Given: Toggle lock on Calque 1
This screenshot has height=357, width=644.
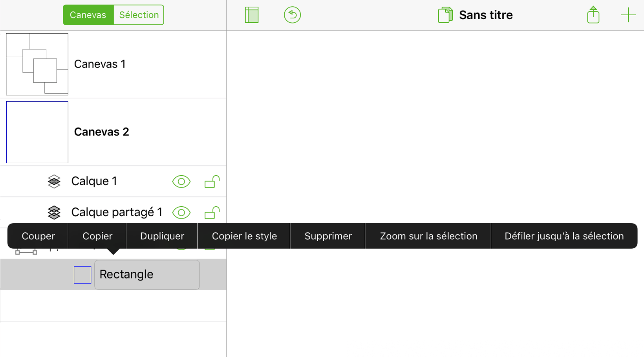Looking at the screenshot, I should point(212,182).
